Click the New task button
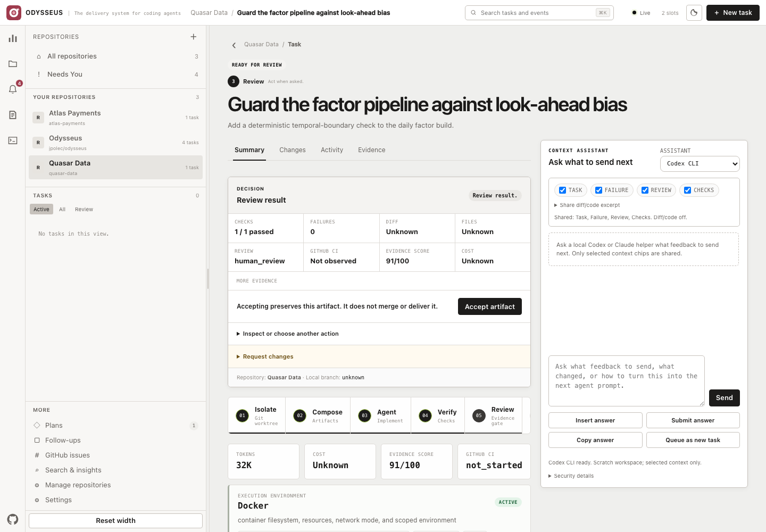The height and width of the screenshot is (532, 766). 733,13
